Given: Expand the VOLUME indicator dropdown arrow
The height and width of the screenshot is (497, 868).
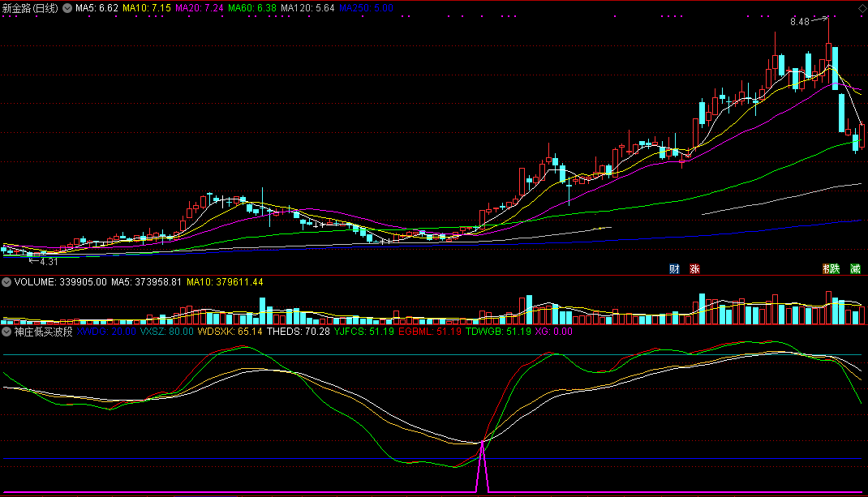Looking at the screenshot, I should coord(6,282).
